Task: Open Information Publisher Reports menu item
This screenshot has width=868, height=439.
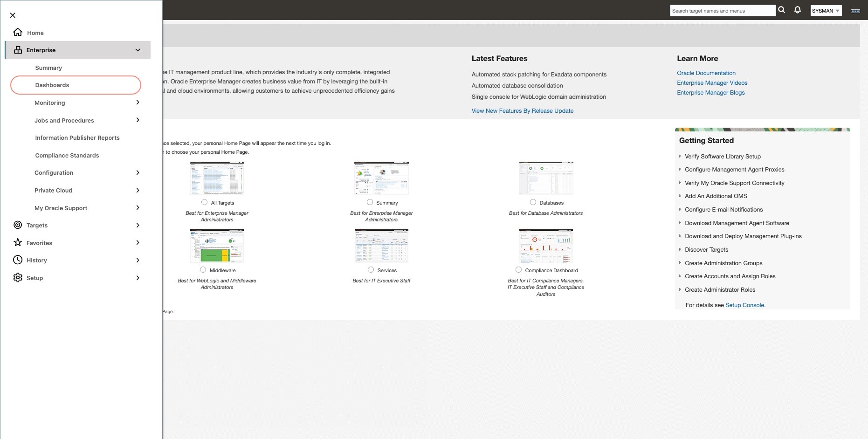Action: [x=77, y=137]
